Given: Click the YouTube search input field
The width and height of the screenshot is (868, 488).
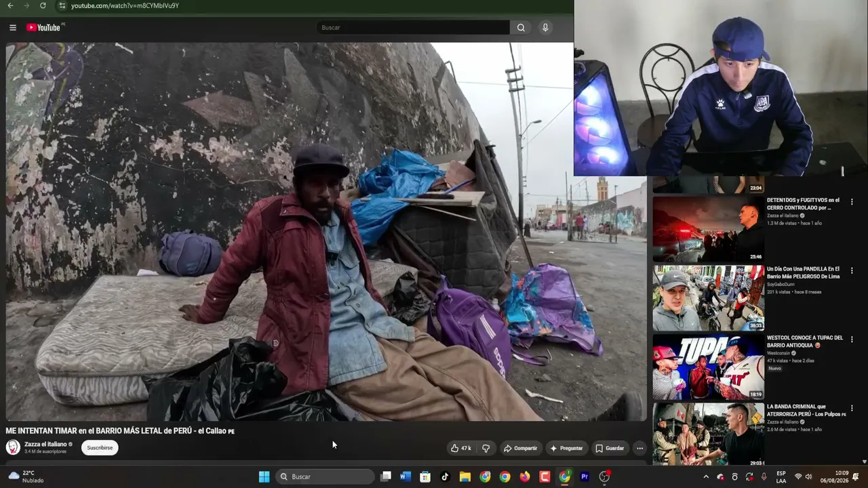Looking at the screenshot, I should (x=413, y=28).
